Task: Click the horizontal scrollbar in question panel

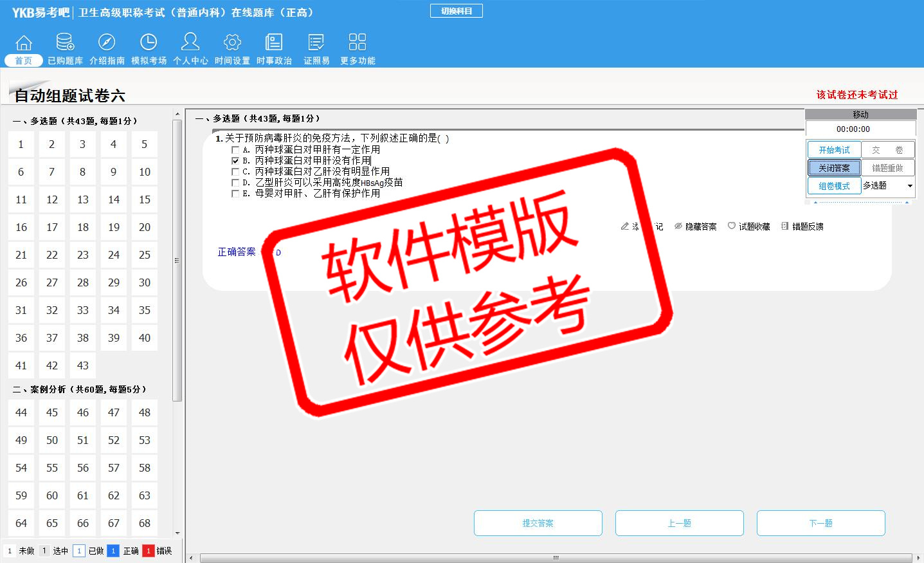Action: pyautogui.click(x=556, y=558)
